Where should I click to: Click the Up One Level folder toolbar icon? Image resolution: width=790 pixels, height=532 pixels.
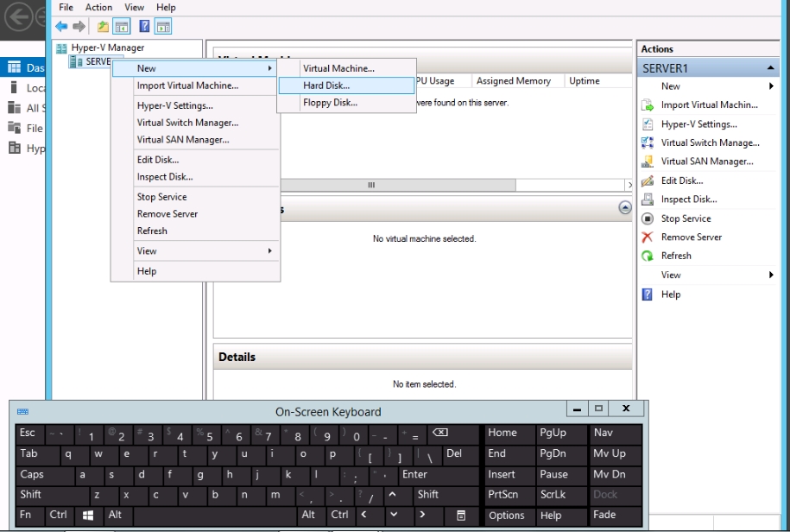point(103,26)
